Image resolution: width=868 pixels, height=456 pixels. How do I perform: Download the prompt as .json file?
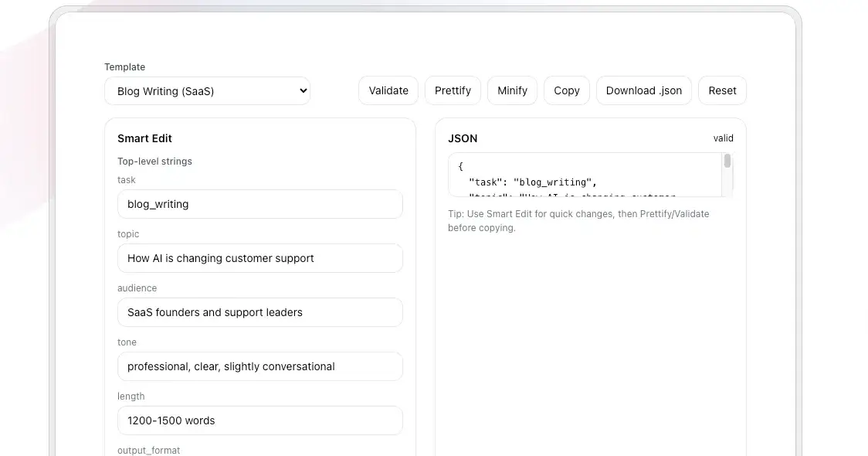click(x=643, y=90)
